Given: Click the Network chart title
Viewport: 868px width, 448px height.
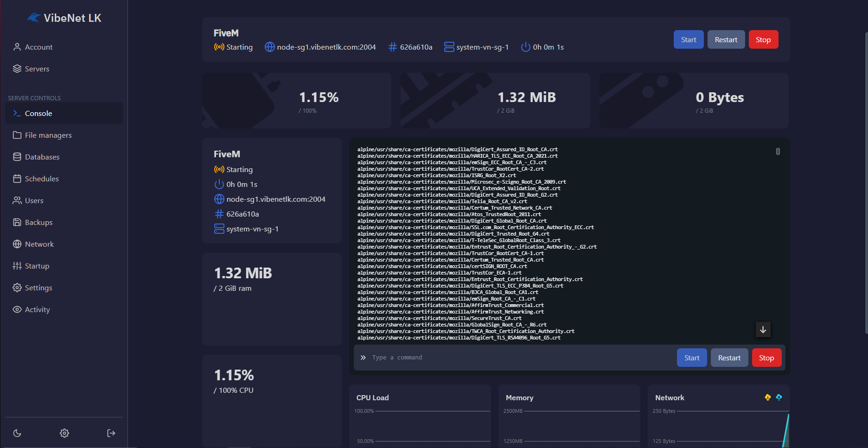Looking at the screenshot, I should 670,397.
